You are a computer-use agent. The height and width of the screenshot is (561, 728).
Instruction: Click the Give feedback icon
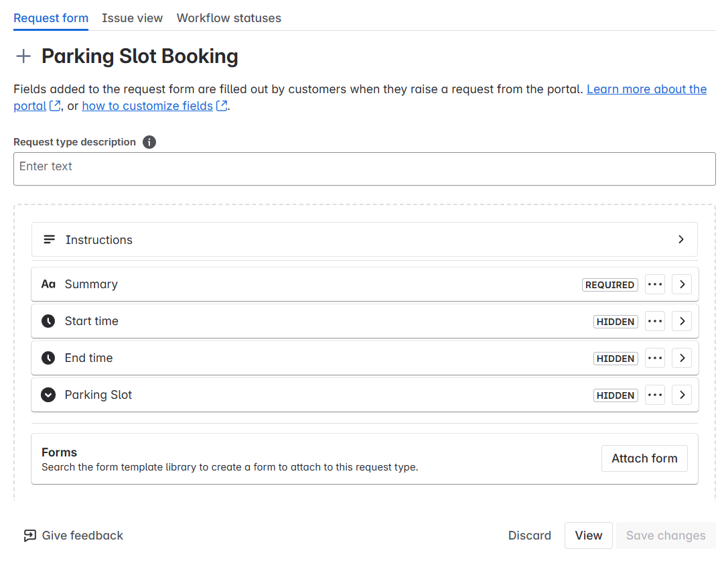pyautogui.click(x=29, y=536)
